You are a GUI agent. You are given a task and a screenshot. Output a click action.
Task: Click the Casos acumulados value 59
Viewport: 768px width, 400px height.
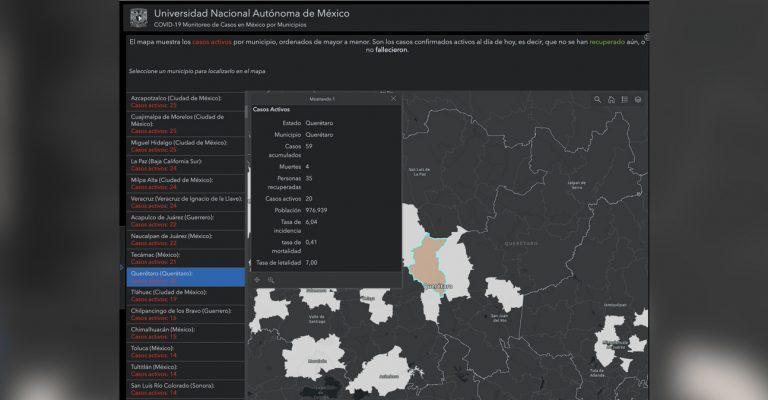click(x=309, y=146)
